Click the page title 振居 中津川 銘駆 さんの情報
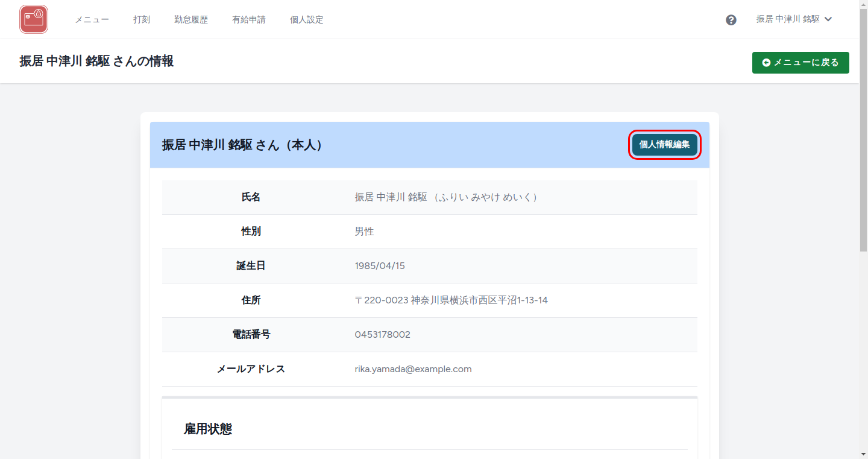This screenshot has height=459, width=868. coord(96,61)
